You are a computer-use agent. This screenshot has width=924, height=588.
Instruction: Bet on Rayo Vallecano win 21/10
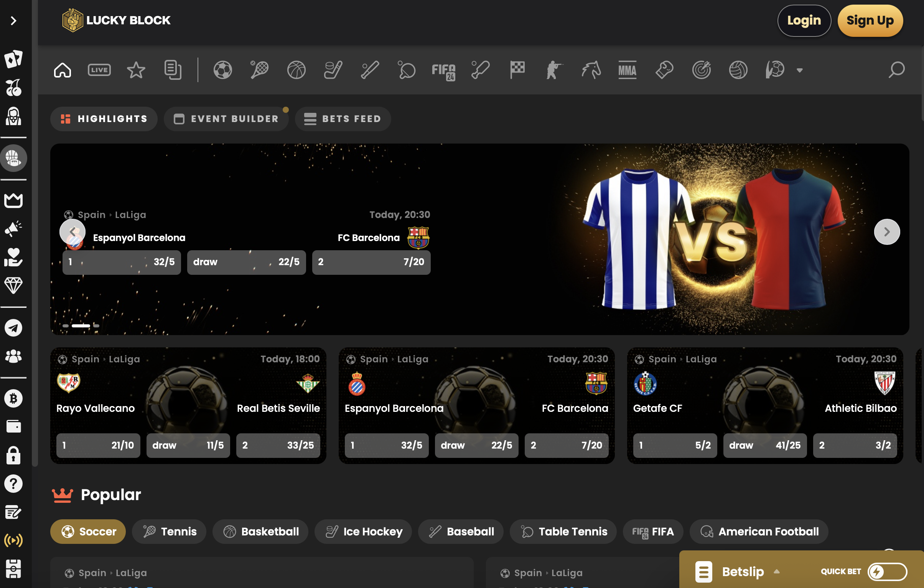pos(98,446)
